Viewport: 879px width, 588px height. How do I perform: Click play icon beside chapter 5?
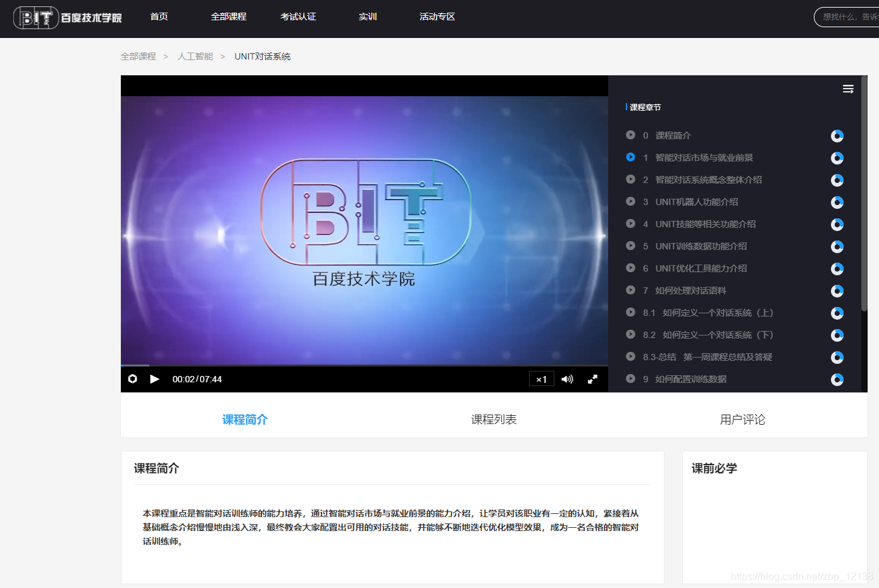pyautogui.click(x=630, y=246)
